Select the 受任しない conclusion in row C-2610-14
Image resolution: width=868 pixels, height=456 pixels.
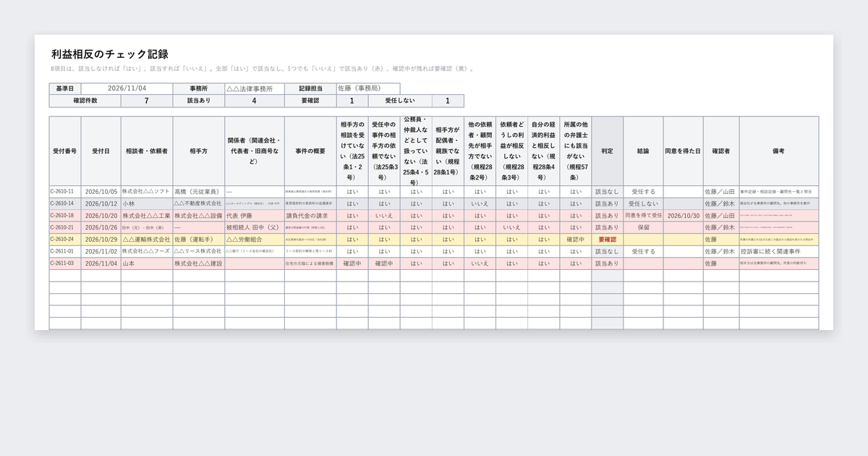pyautogui.click(x=643, y=204)
